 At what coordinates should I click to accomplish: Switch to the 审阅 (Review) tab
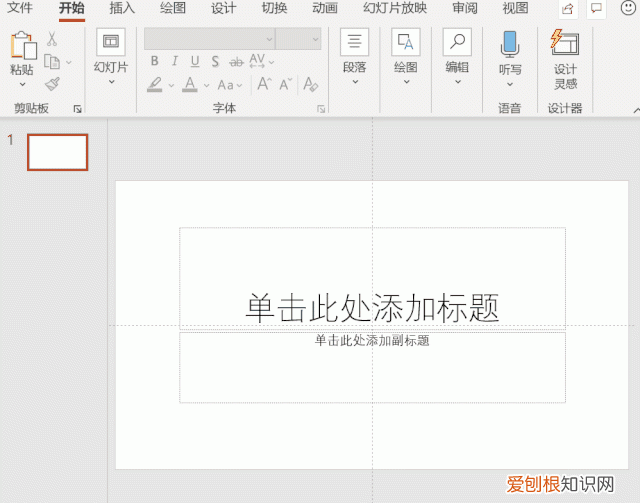(x=465, y=8)
